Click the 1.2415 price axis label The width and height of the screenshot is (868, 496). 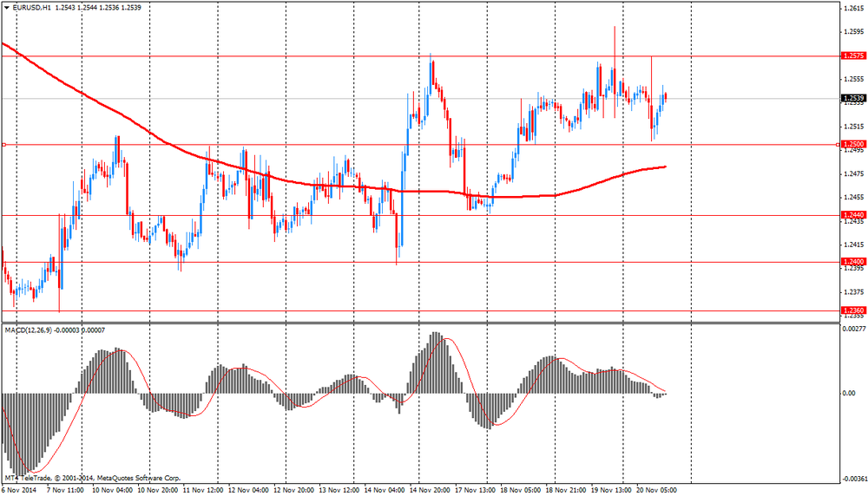tap(853, 245)
